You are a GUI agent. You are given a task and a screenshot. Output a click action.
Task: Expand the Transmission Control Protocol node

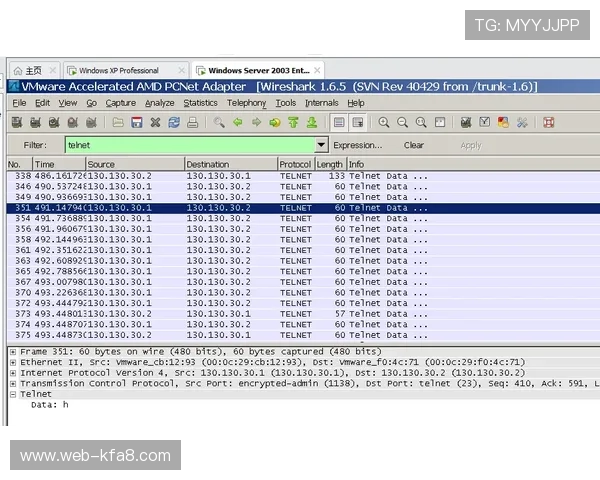tap(12, 383)
